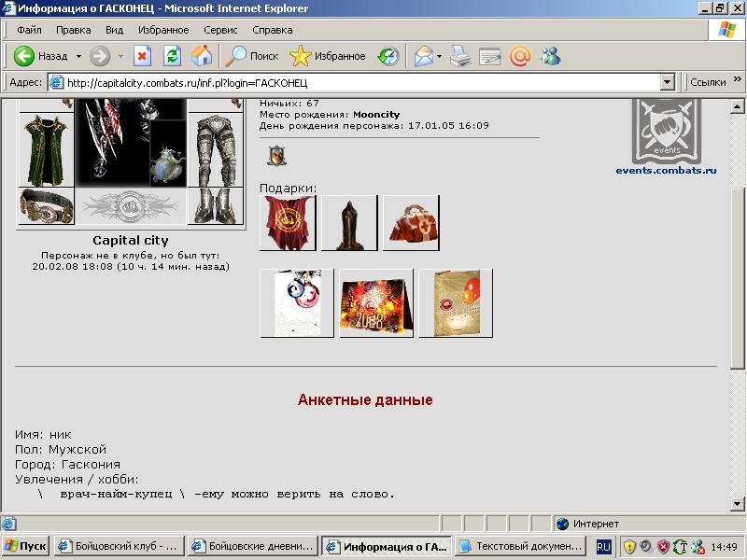Expand the Mail dropdown arrow
The height and width of the screenshot is (560, 747).
[x=439, y=56]
